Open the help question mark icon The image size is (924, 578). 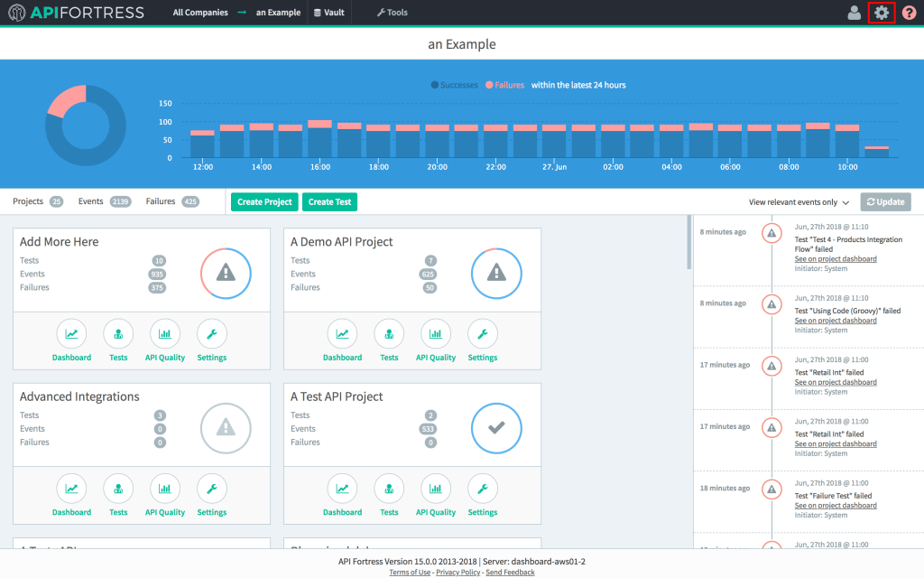coord(909,13)
